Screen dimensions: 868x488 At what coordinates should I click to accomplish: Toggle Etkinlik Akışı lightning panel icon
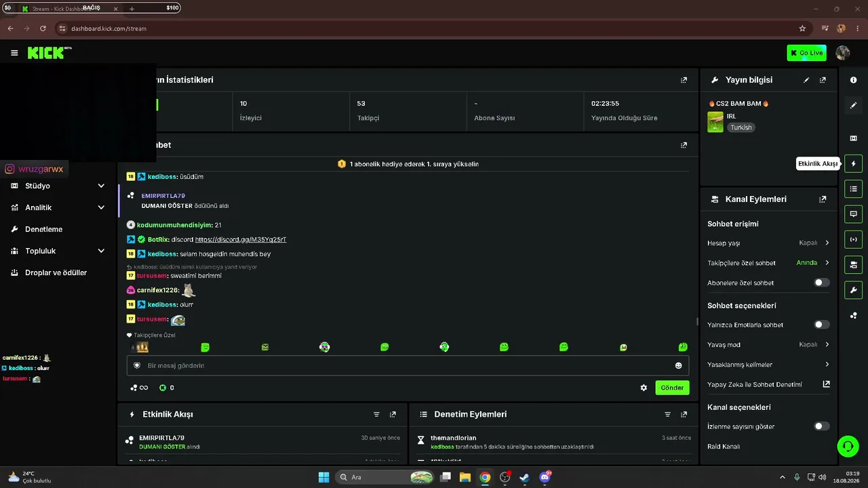click(x=853, y=163)
